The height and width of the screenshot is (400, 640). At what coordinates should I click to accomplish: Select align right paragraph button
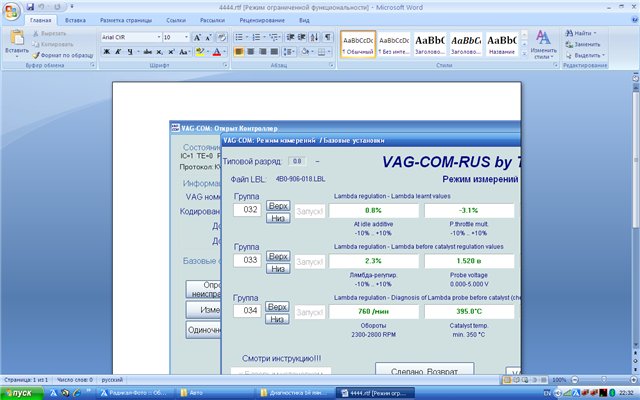(x=262, y=52)
